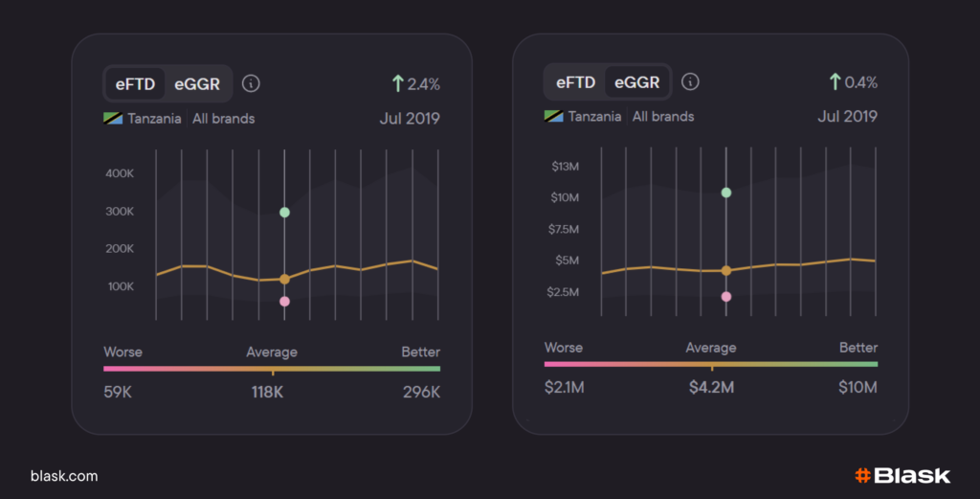Select eFTD toggle in the left card
980x499 pixels.
[135, 83]
